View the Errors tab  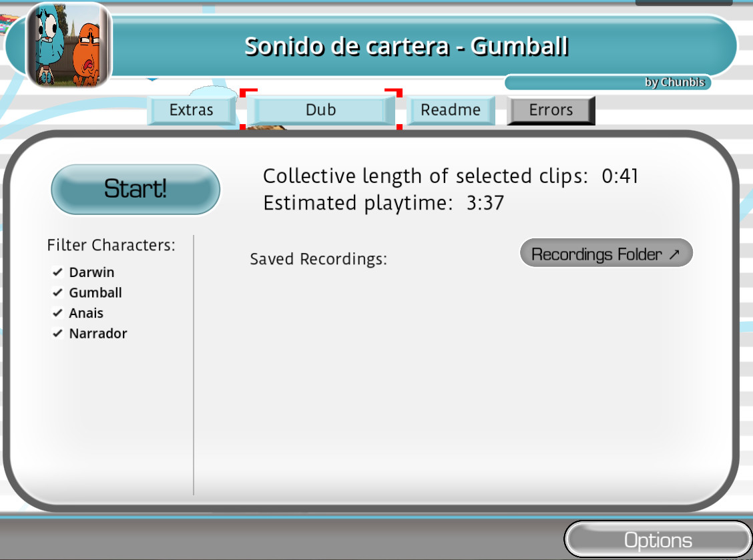point(551,110)
